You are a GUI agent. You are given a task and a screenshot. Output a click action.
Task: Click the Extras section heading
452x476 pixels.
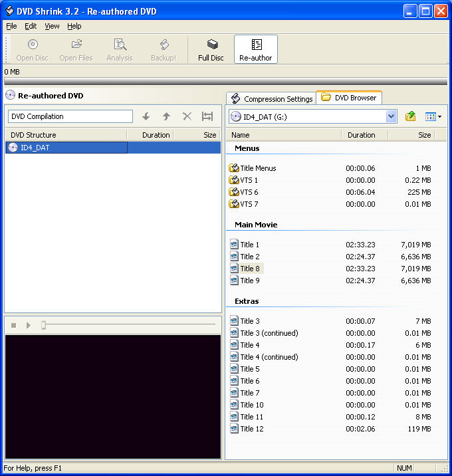tap(247, 301)
